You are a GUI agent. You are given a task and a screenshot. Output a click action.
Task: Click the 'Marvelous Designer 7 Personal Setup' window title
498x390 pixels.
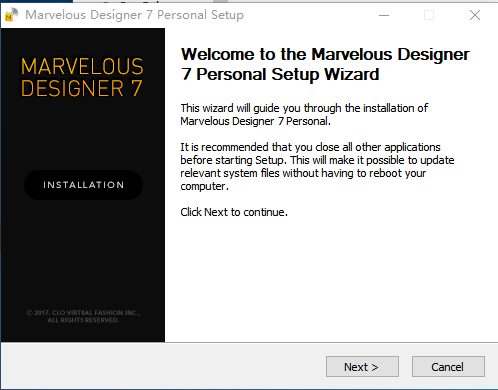coord(134,15)
